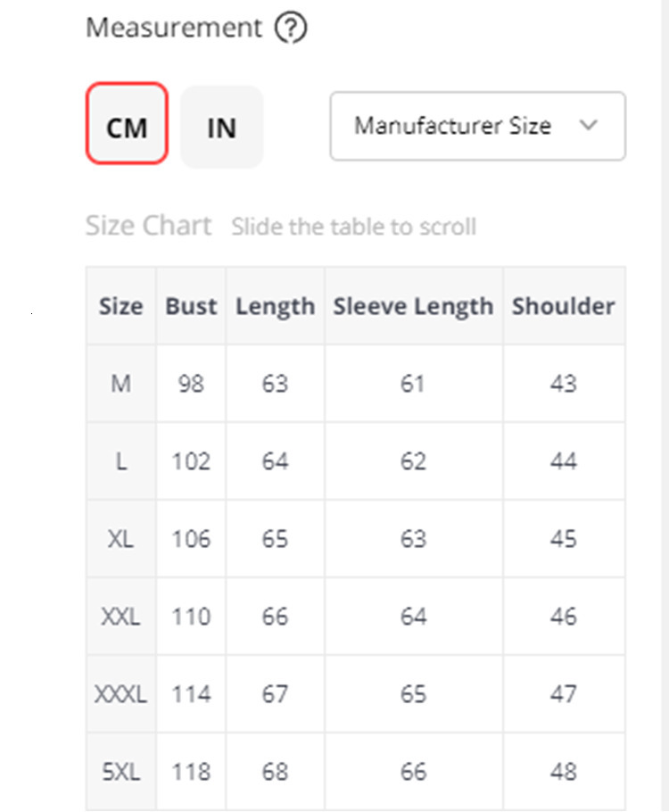Click the Shoulder column header
This screenshot has height=812, width=669.
coord(563,306)
